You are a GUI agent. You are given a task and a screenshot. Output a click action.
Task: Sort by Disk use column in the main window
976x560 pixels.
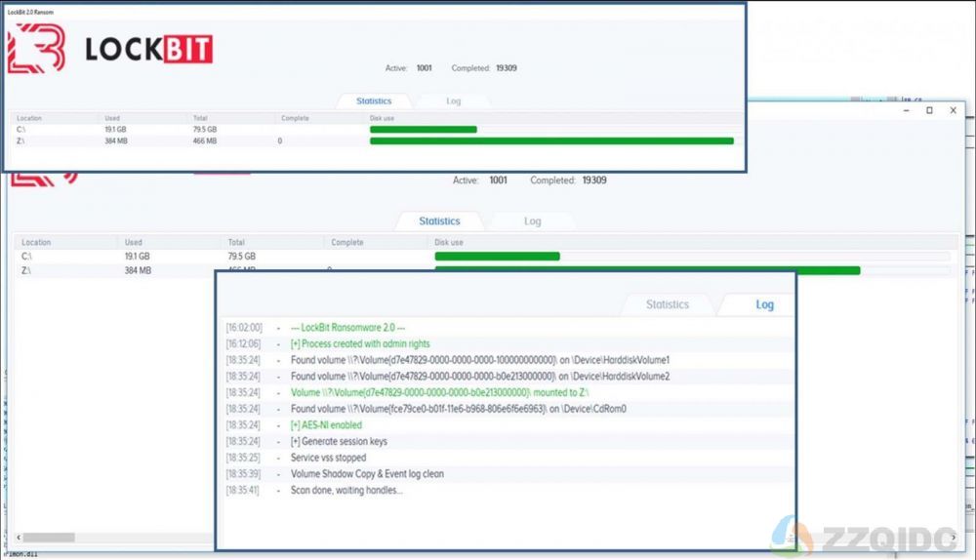click(449, 242)
